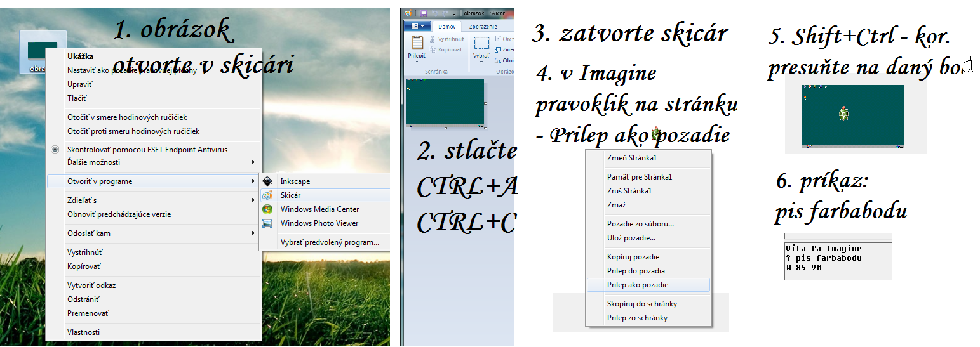
Task: Click the rotate icon in the Obrázok group
Action: tap(498, 60)
